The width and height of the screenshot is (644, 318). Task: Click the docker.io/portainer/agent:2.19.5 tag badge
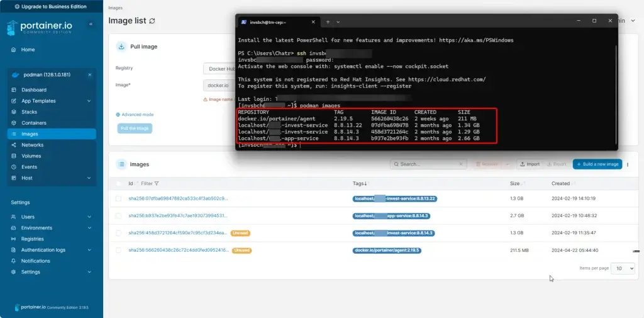click(387, 250)
